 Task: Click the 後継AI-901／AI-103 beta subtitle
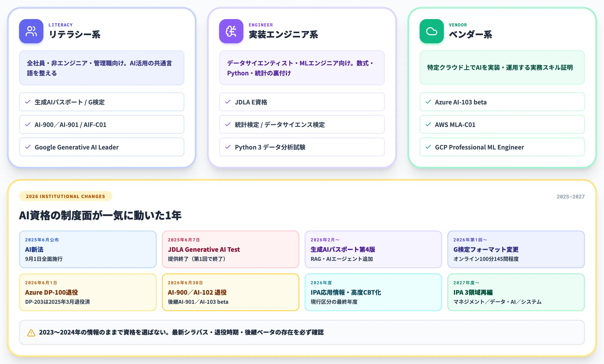tap(198, 302)
